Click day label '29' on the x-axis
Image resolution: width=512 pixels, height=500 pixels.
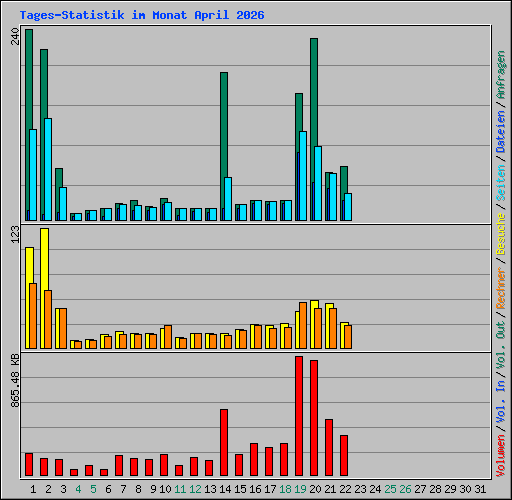450,489
